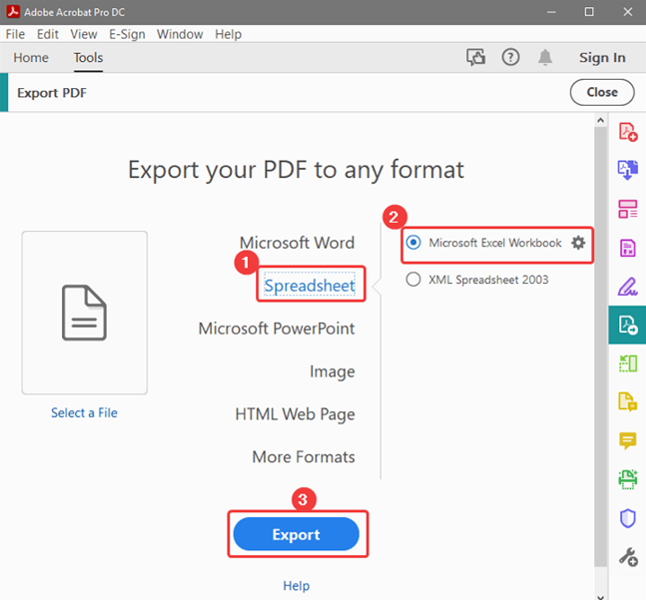This screenshot has height=600, width=646.
Task: Open the More Tools wrench icon
Action: point(628,557)
